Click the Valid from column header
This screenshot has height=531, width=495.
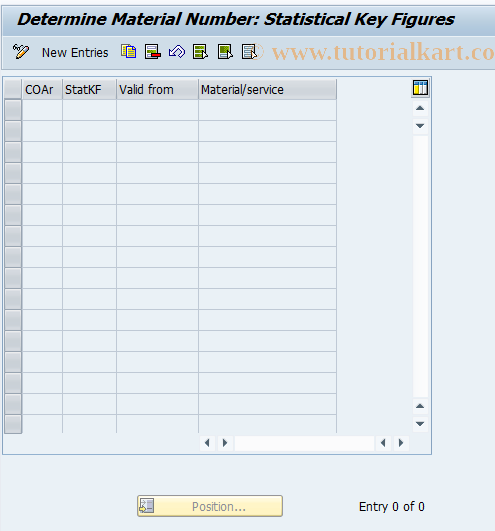pyautogui.click(x=157, y=90)
